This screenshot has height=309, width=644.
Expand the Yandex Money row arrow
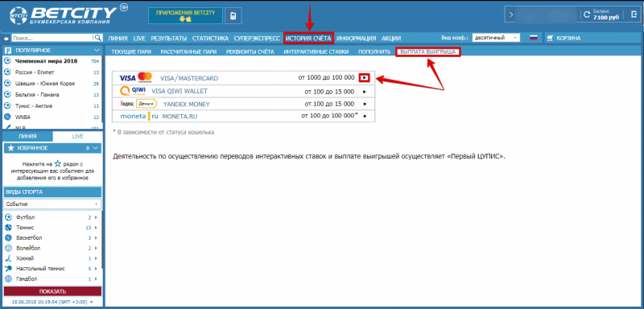(x=365, y=104)
